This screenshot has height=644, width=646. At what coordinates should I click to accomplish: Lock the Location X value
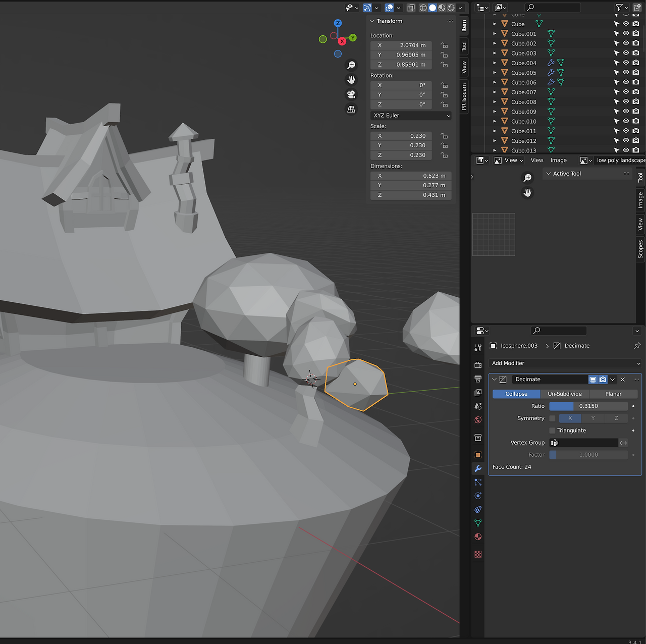tap(444, 45)
